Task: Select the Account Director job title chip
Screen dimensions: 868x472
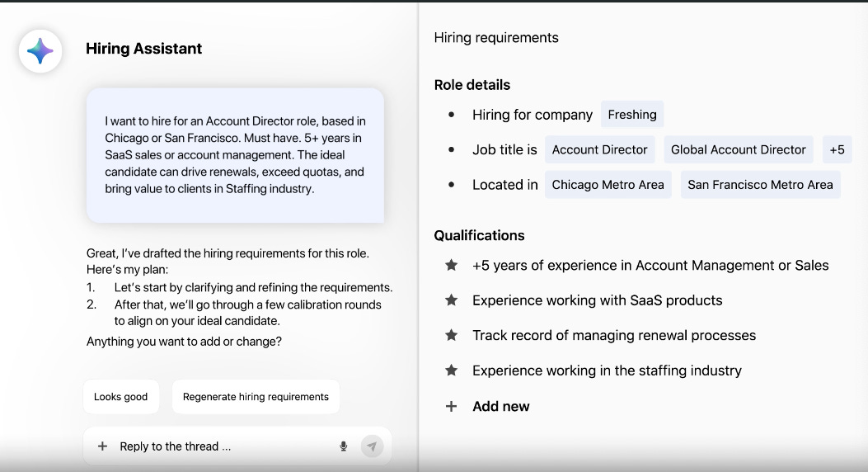Action: (599, 149)
